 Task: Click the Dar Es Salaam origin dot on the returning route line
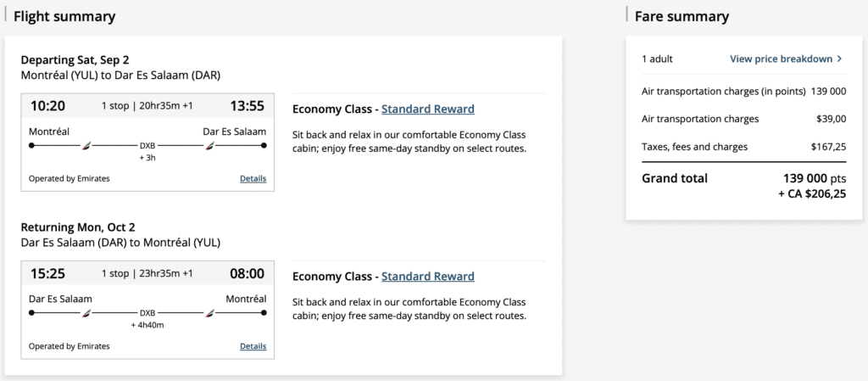(31, 313)
